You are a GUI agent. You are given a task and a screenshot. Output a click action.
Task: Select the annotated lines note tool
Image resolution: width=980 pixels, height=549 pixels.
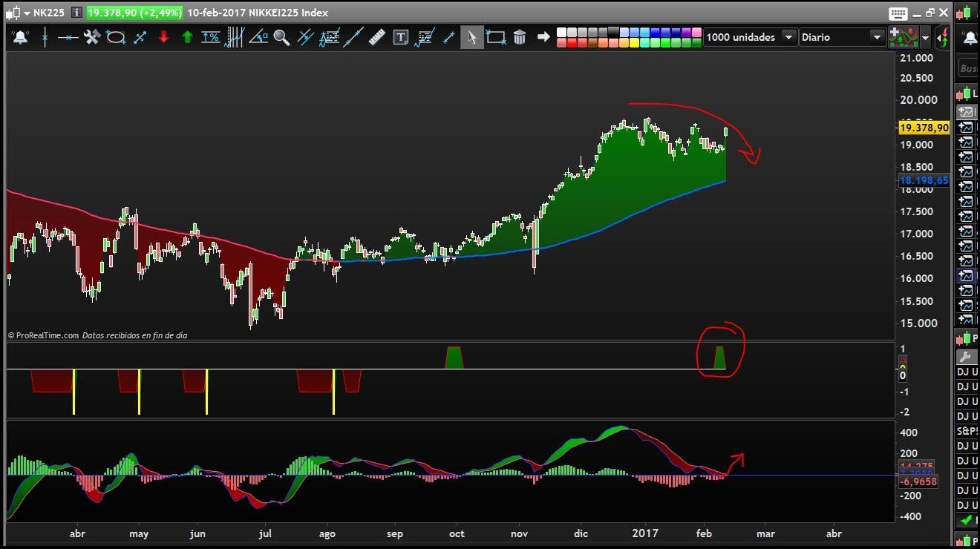pyautogui.click(x=425, y=37)
